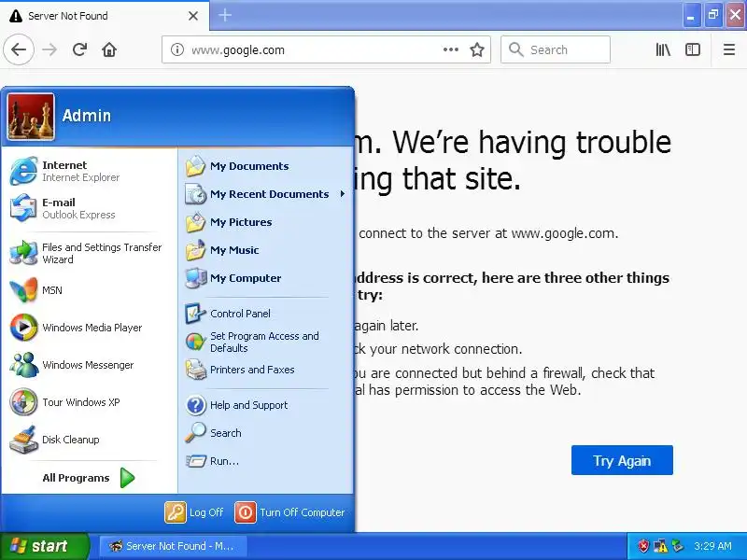The image size is (747, 560).
Task: Click the 3:29 AM system clock
Action: point(712,546)
